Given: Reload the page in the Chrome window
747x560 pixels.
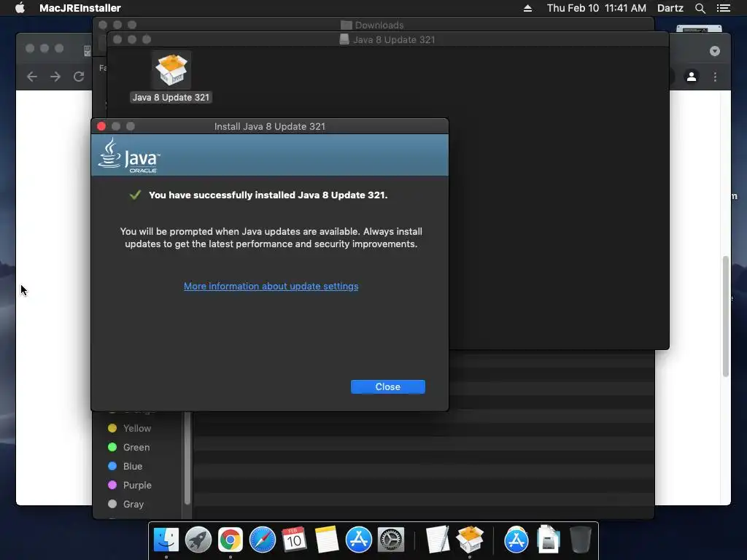Looking at the screenshot, I should pyautogui.click(x=79, y=77).
